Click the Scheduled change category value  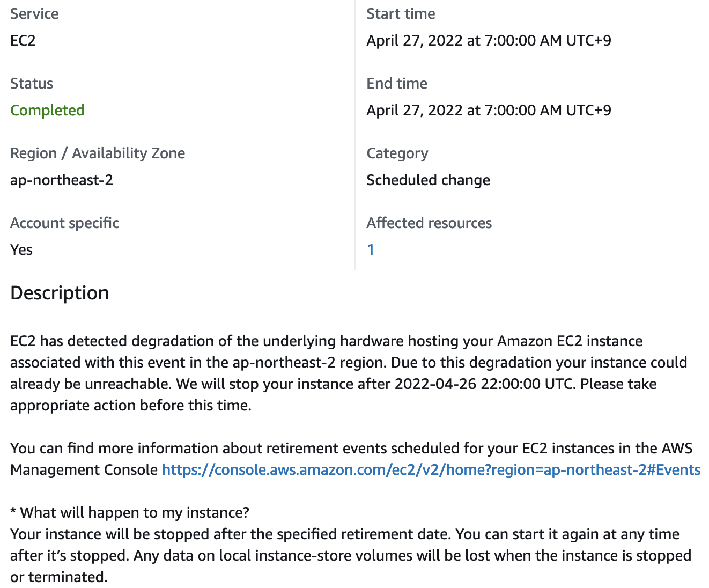coord(428,180)
